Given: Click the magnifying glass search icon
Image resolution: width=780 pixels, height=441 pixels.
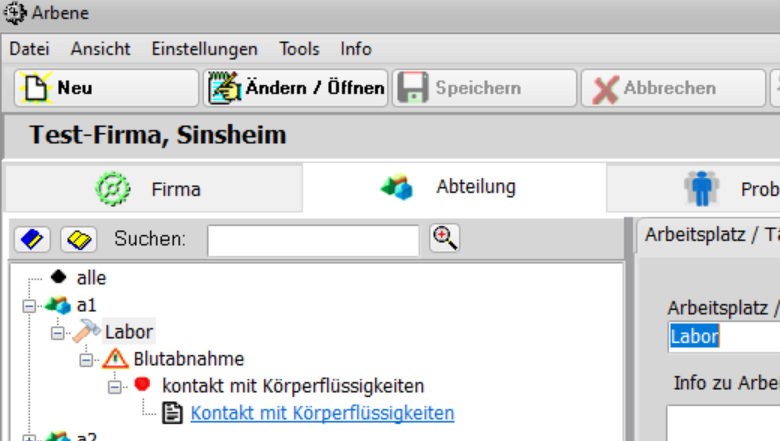Looking at the screenshot, I should tap(444, 238).
